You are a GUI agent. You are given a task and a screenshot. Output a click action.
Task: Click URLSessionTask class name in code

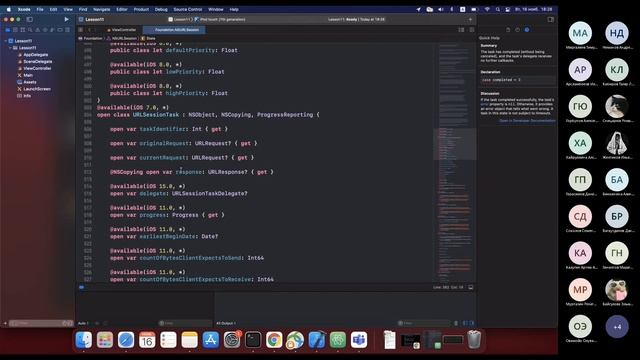156,115
